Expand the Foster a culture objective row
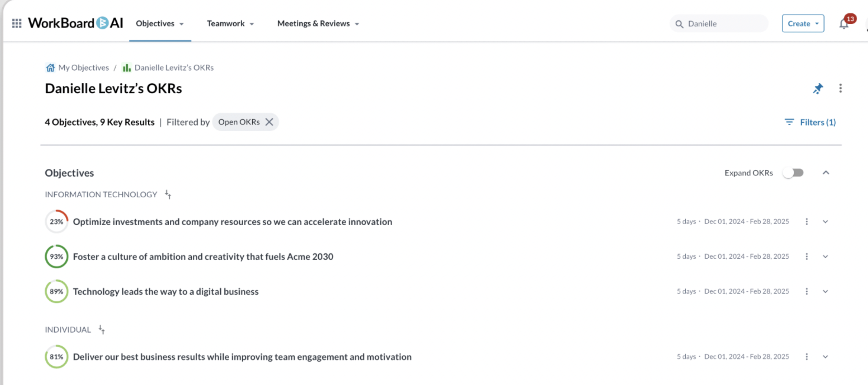The image size is (868, 385). [825, 257]
